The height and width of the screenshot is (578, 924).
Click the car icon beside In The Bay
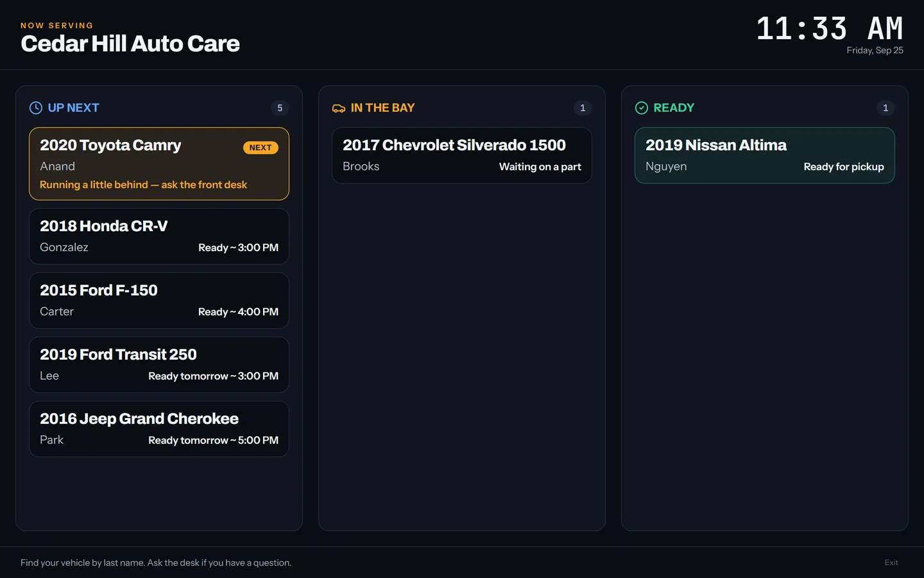pos(339,108)
